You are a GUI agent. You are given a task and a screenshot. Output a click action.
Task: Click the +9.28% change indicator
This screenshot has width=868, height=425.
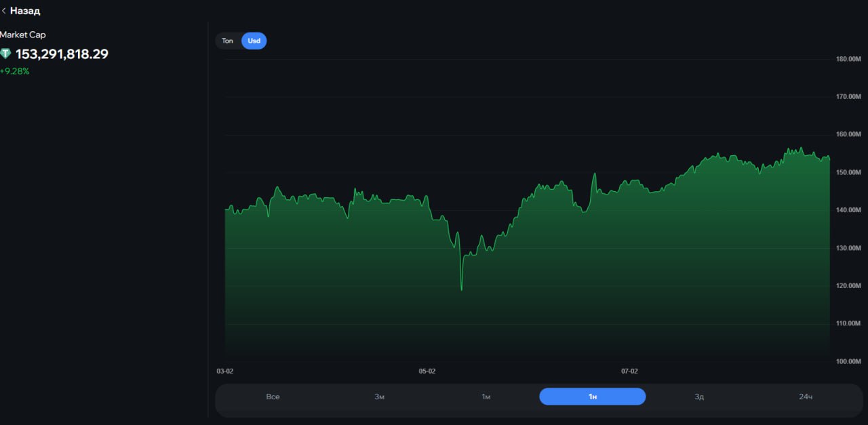[x=15, y=71]
